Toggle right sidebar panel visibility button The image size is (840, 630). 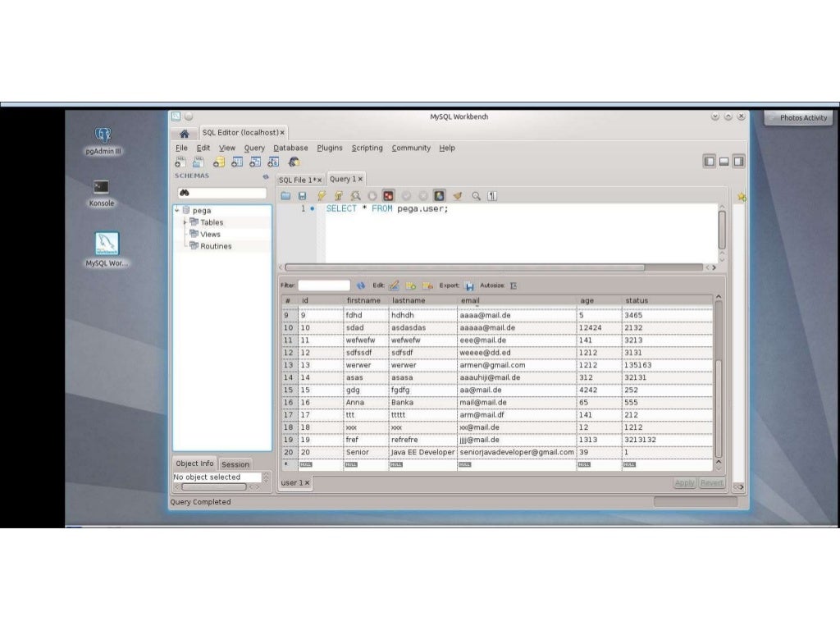pyautogui.click(x=738, y=162)
